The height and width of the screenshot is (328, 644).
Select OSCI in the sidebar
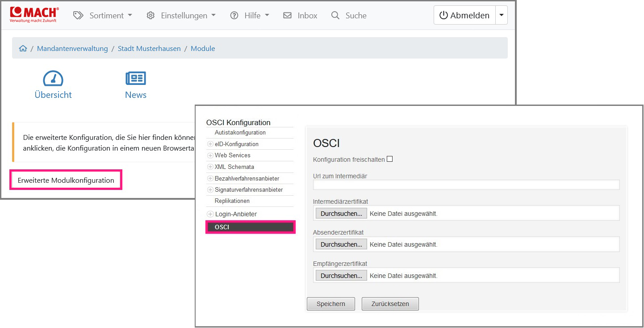click(250, 227)
